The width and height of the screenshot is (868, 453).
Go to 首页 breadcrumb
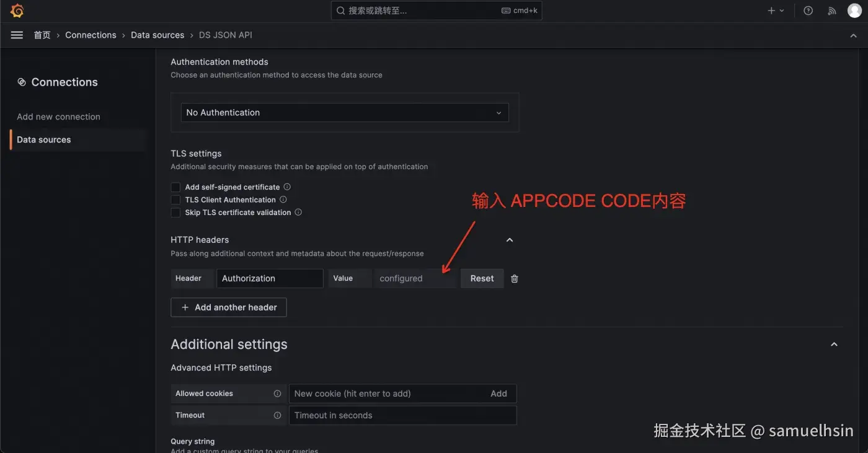[42, 35]
